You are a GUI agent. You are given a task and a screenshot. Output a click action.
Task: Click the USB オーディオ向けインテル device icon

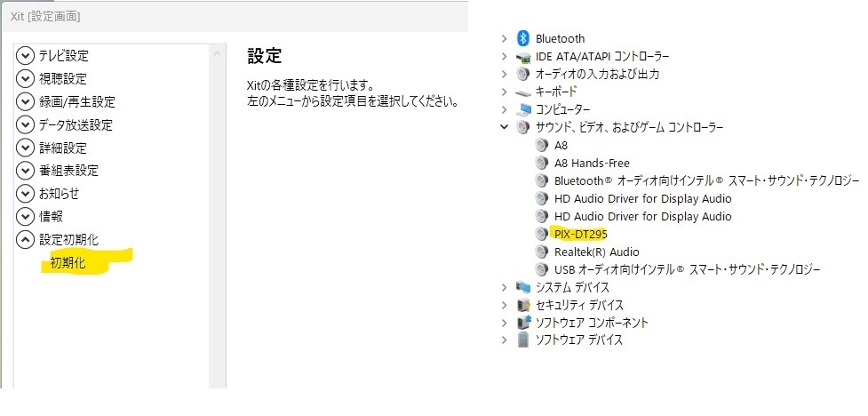tap(542, 269)
